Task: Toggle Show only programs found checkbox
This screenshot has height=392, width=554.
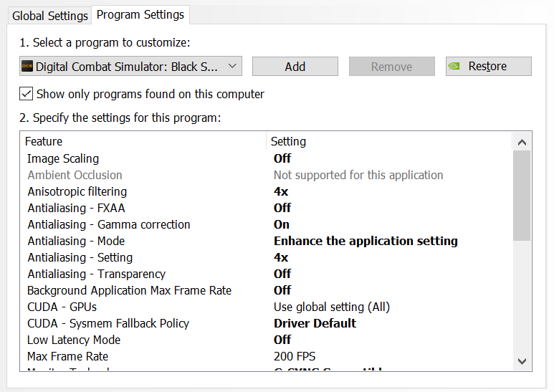Action: 26,94
